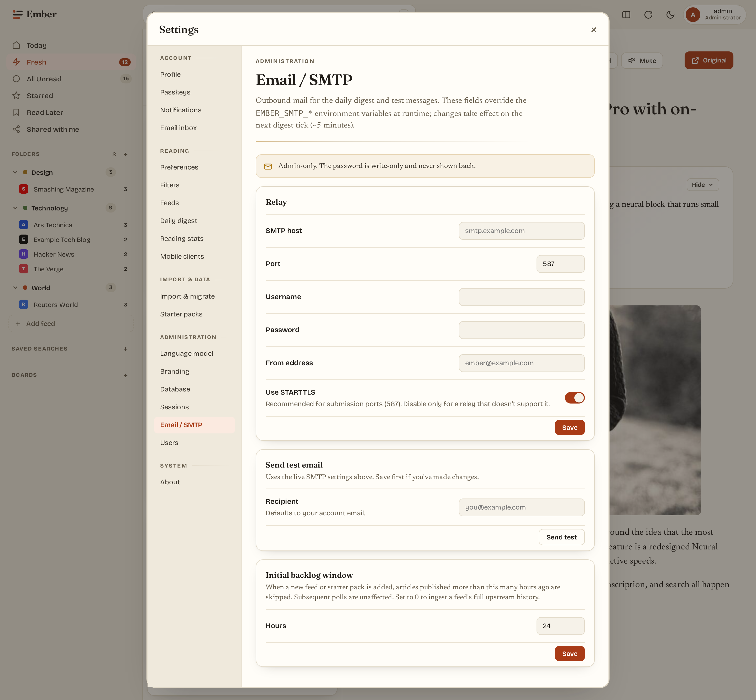Collapse the Design folder chevron

(x=15, y=172)
